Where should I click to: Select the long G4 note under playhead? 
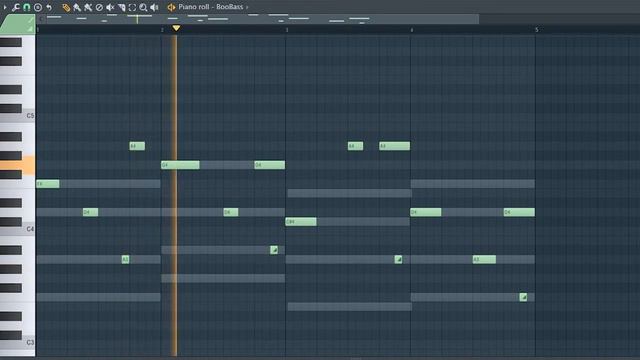(180, 165)
